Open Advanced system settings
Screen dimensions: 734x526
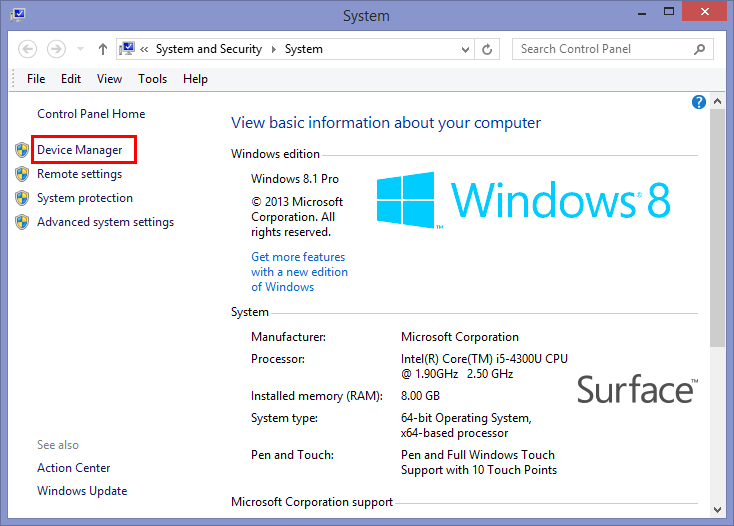pos(105,222)
